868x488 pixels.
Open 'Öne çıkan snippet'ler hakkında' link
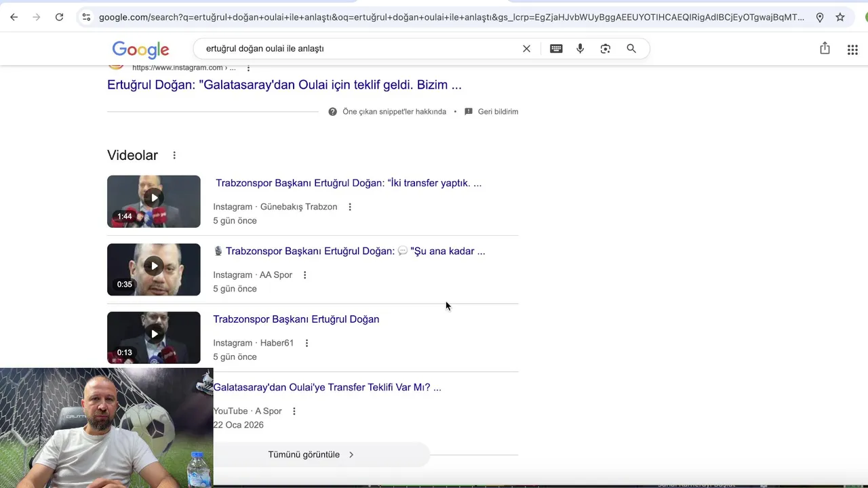394,111
